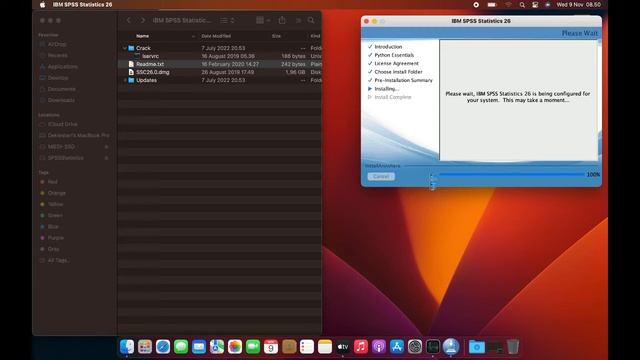The image size is (640, 360).
Task: Launch Safari from the Dock
Action: [163, 347]
